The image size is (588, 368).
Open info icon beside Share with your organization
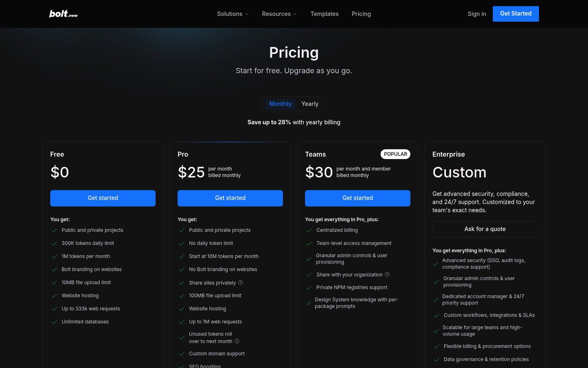387,274
